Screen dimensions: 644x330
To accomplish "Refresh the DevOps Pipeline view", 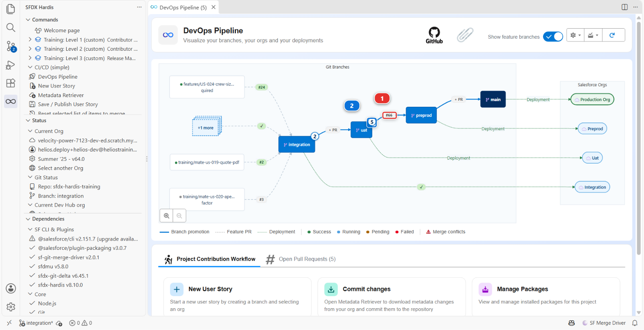I will pos(612,35).
